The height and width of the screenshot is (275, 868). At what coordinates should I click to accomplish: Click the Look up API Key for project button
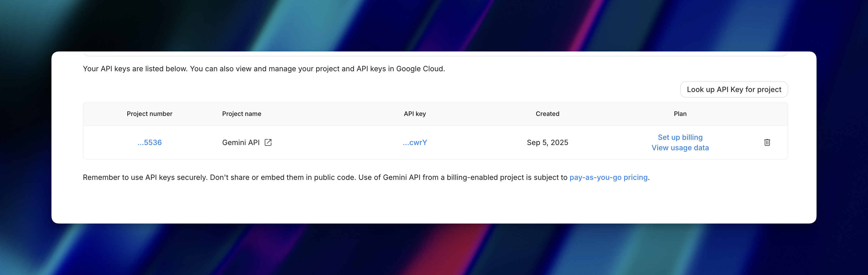[x=734, y=90]
